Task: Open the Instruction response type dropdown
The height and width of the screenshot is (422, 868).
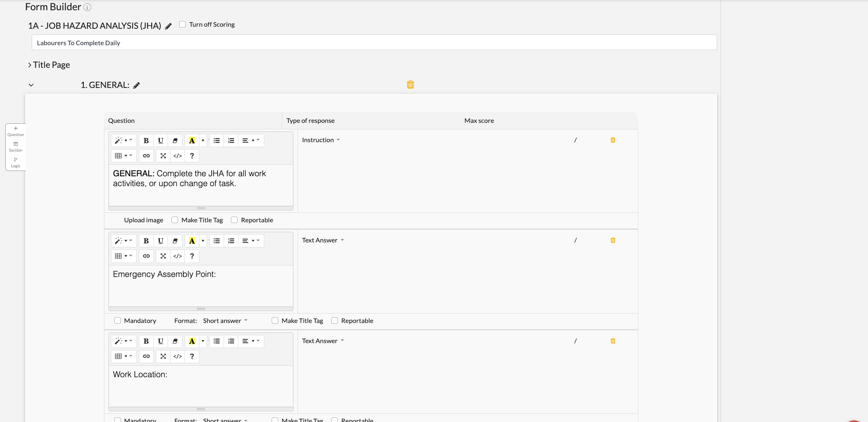Action: tap(321, 140)
